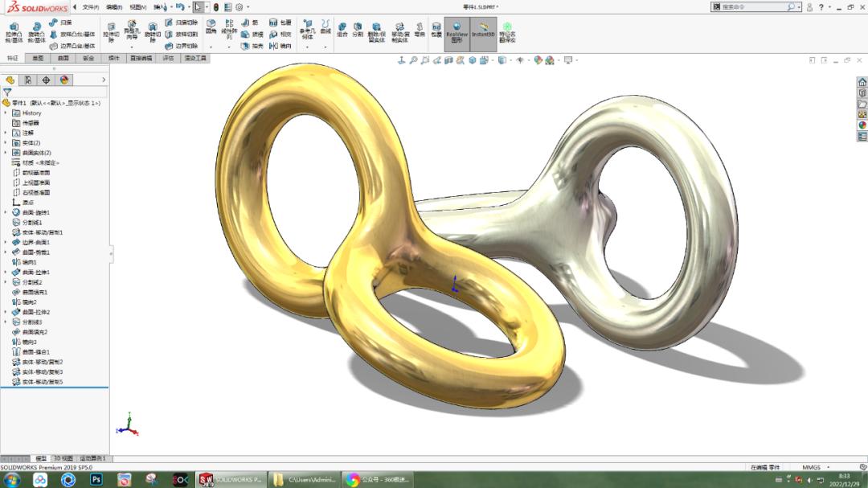Click the Hide/Show Items eye icon

point(520,59)
